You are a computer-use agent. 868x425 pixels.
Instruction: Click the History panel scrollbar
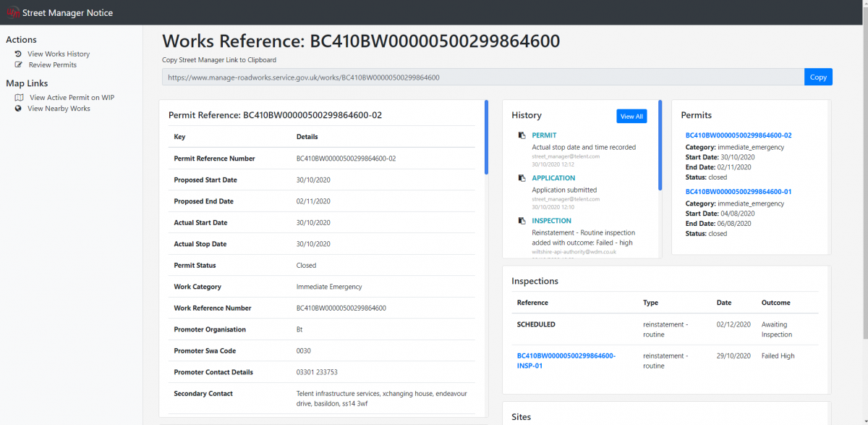click(x=660, y=146)
